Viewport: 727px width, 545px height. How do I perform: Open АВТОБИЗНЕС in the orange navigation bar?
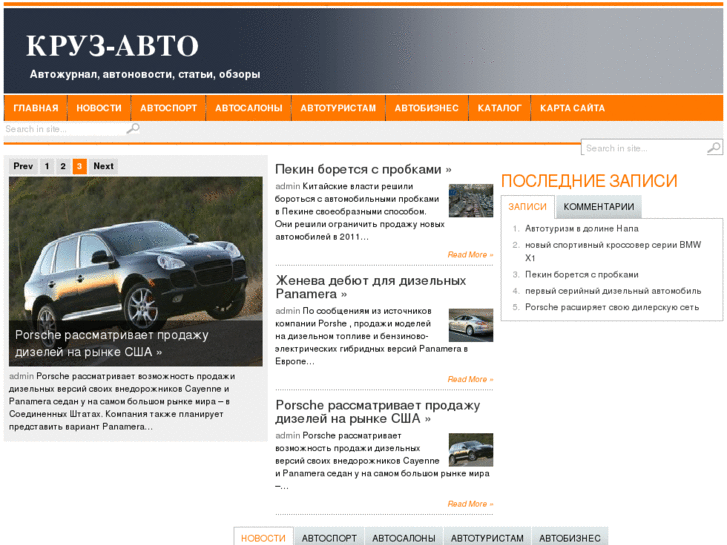pyautogui.click(x=427, y=108)
